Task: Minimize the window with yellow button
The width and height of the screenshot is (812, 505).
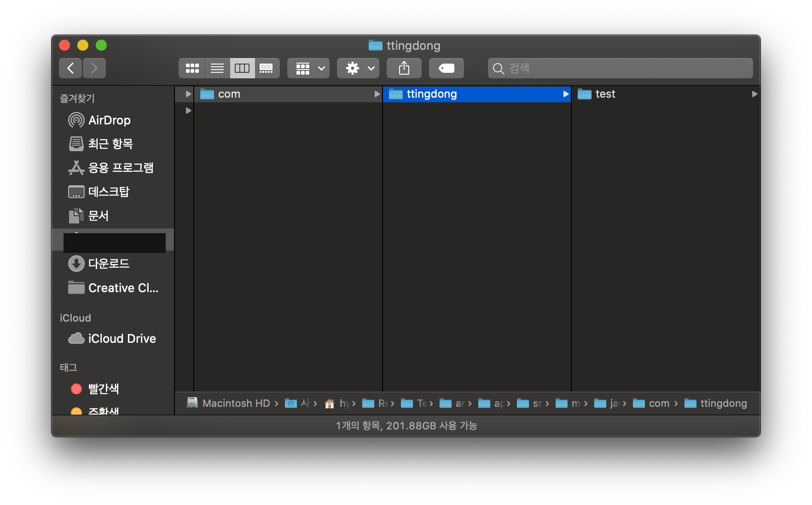Action: [83, 45]
